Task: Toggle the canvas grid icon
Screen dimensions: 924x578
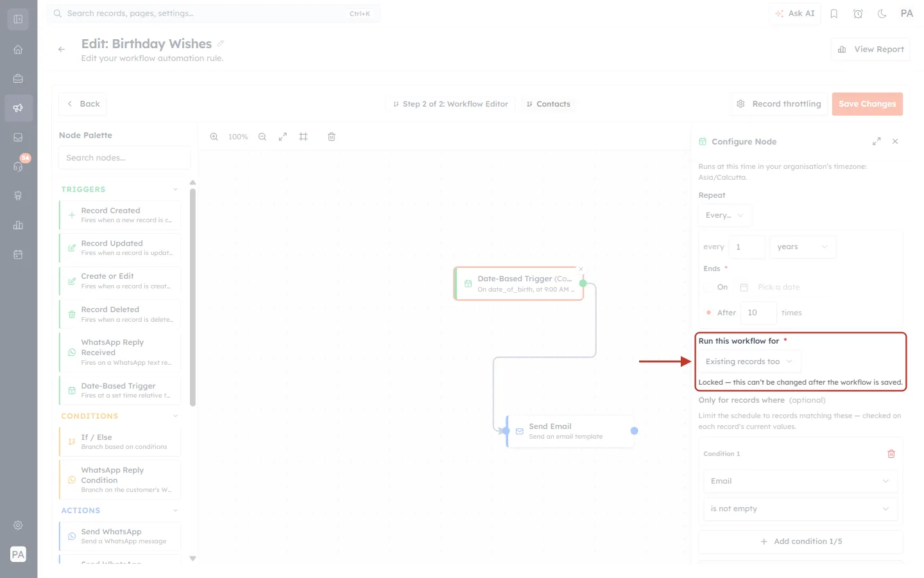Action: [x=304, y=137]
